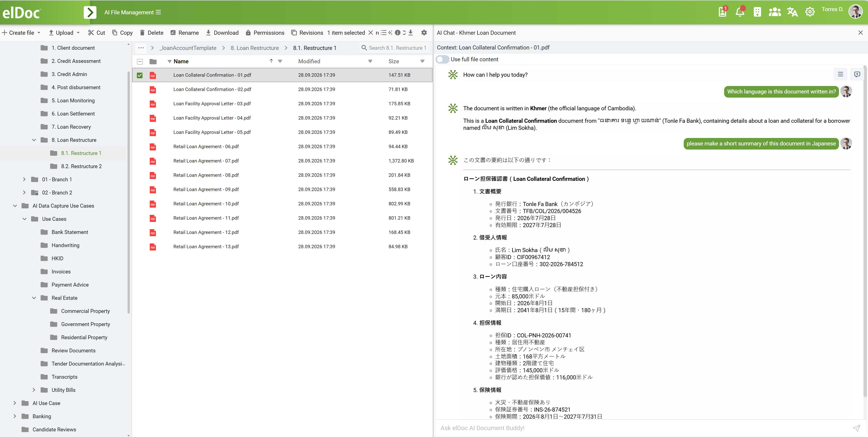Screen dimensions: 868x437
Task: Open file manager settings gear in toolbar
Action: pos(424,33)
